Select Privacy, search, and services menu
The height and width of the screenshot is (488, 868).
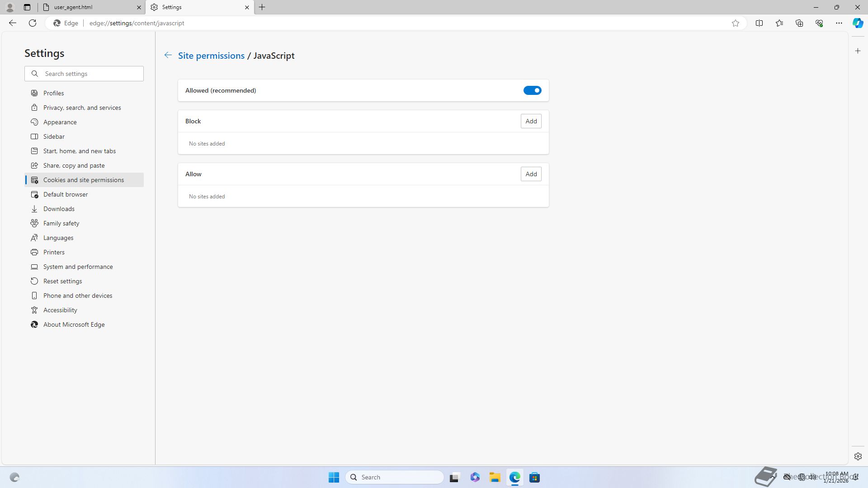point(82,108)
